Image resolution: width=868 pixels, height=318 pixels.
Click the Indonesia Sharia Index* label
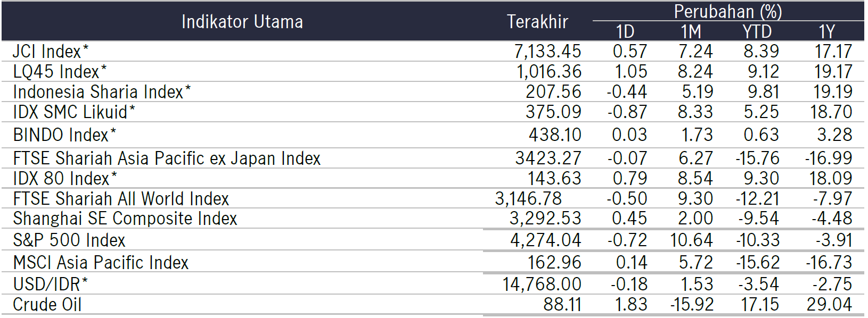point(102,92)
